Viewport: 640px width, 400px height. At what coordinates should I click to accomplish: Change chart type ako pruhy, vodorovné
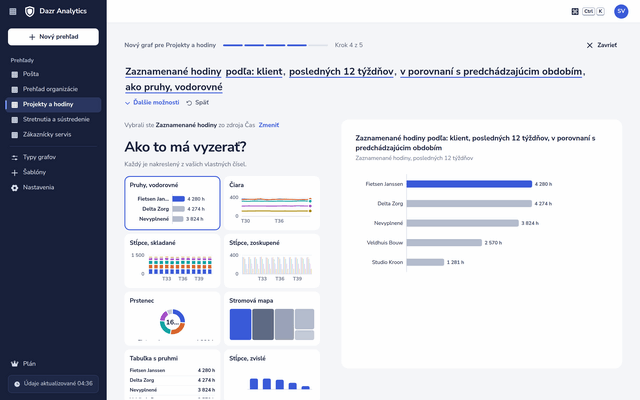[x=174, y=87]
